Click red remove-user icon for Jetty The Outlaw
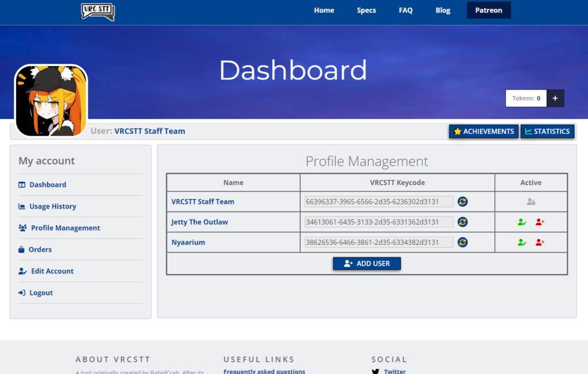The width and height of the screenshot is (588, 374). coord(540,222)
